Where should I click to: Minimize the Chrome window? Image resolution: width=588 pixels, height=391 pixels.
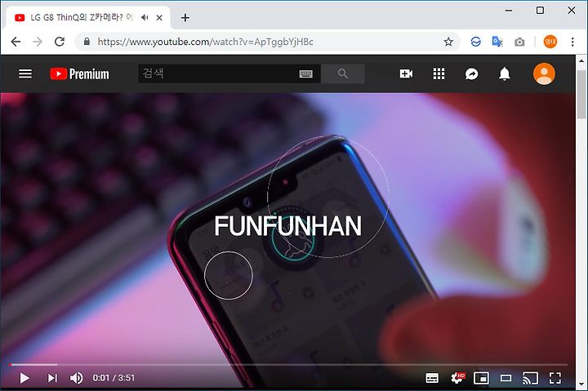point(509,11)
